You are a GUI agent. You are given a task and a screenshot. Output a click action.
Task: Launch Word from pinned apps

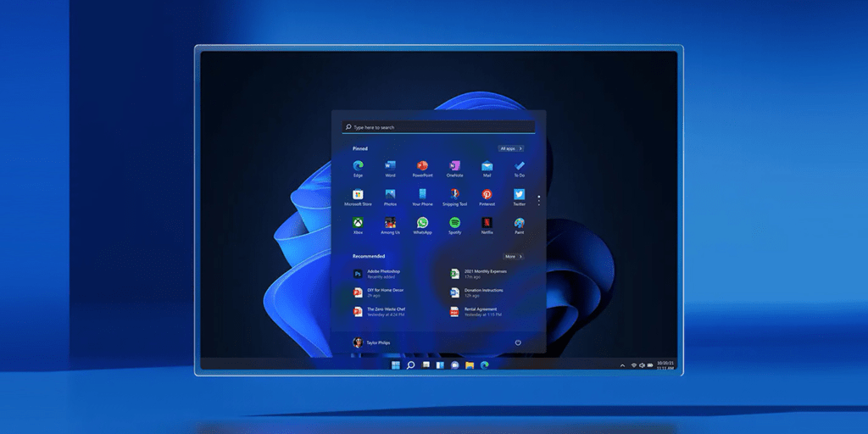(390, 169)
